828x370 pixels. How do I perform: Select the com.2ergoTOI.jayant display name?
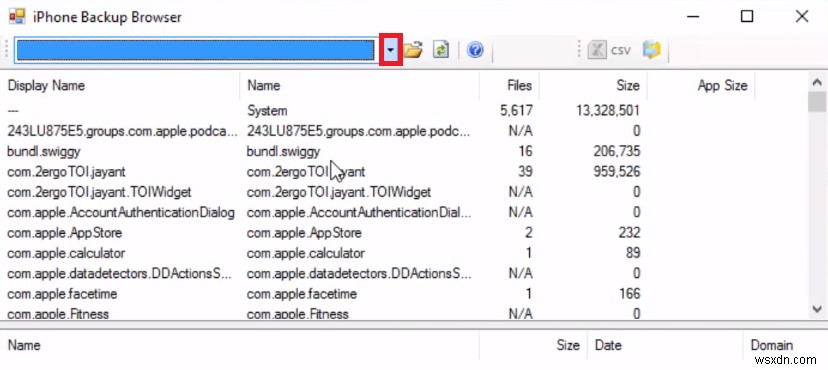(x=66, y=172)
